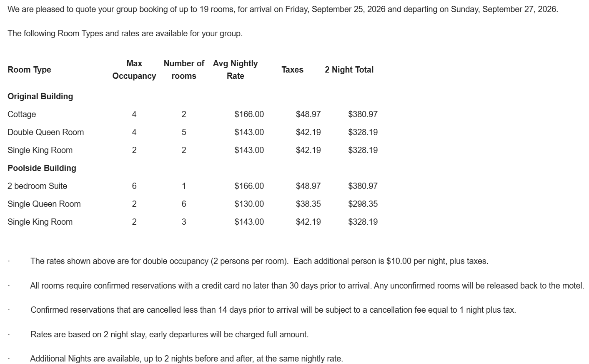Select the Max Occupancy column header

[x=134, y=70]
